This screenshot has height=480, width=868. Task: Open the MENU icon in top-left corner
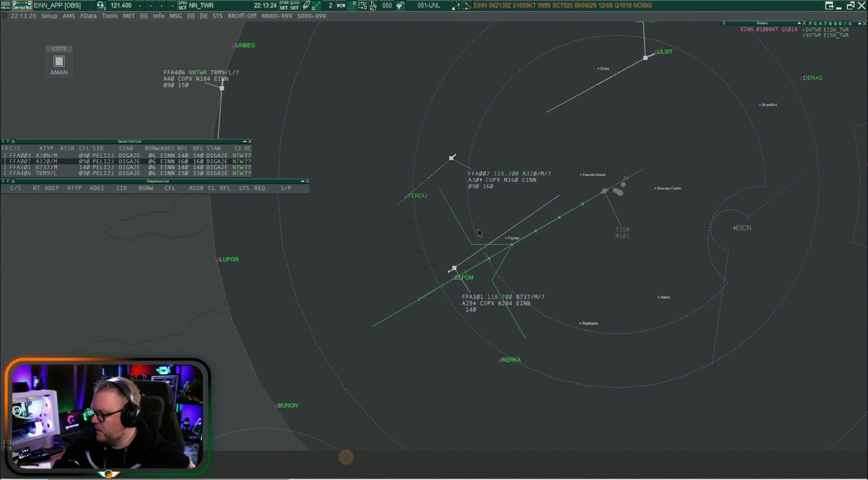tap(6, 5)
